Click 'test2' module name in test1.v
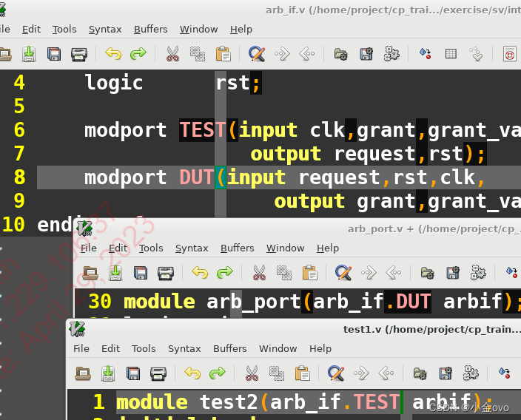The image size is (521, 420). 229,402
